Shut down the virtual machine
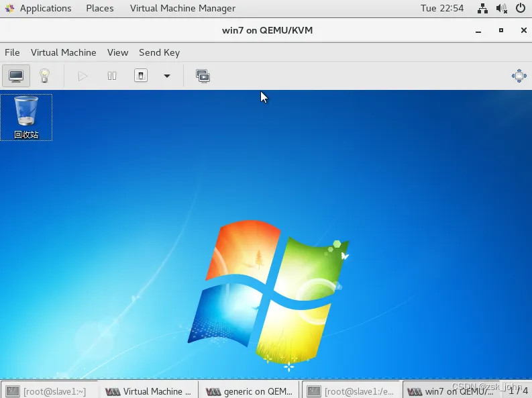Screen dimensions: 532x398 coord(141,75)
